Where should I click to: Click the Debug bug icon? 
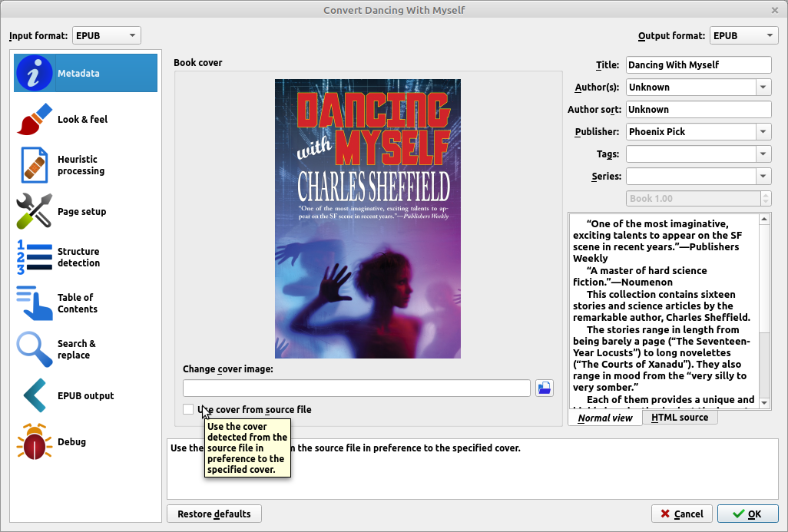click(34, 441)
